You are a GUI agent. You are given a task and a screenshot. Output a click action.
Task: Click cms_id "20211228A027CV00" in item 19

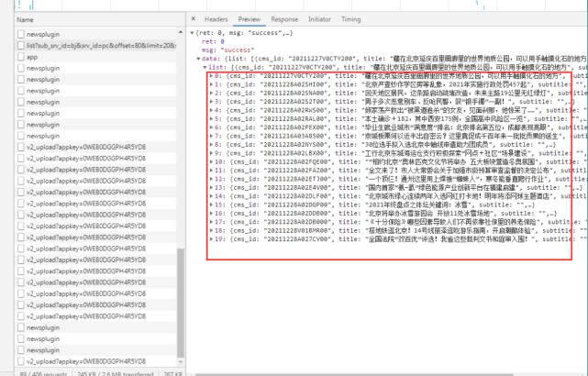[296, 239]
